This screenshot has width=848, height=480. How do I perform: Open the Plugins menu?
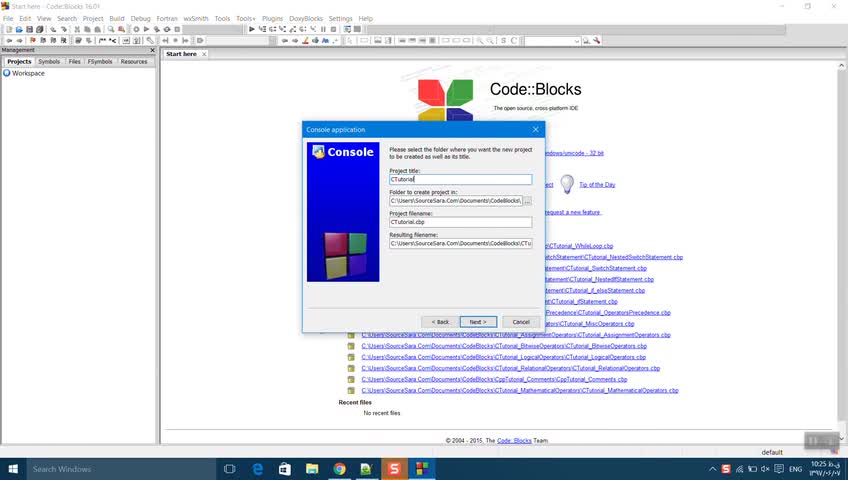273,18
